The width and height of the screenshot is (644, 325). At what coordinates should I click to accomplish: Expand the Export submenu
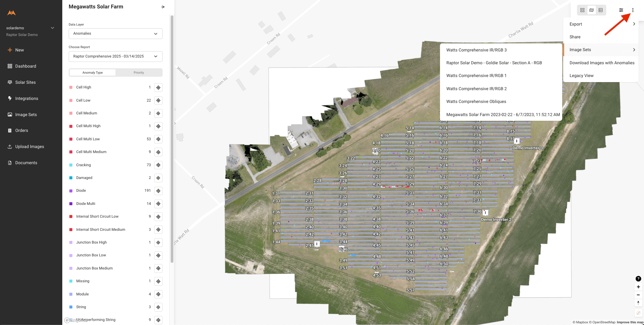[x=601, y=24]
